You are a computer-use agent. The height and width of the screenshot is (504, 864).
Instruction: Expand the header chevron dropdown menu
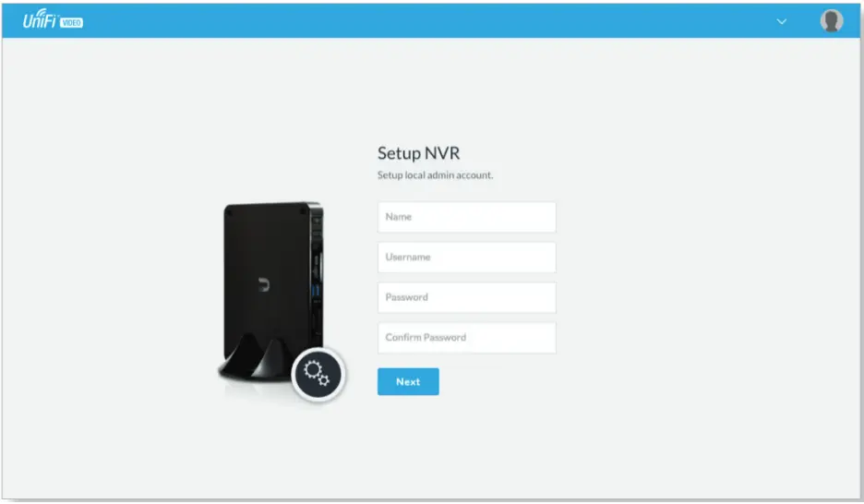click(781, 21)
